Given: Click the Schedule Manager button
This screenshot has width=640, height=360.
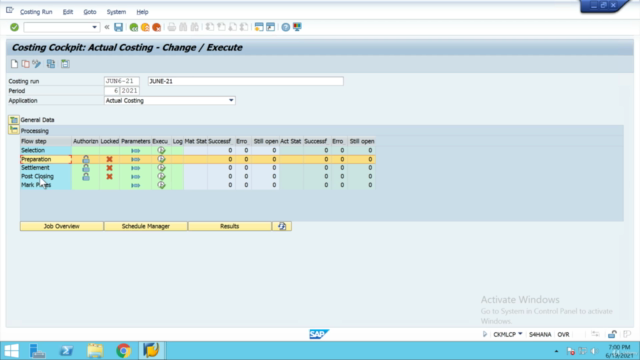Looking at the screenshot, I should tap(146, 227).
